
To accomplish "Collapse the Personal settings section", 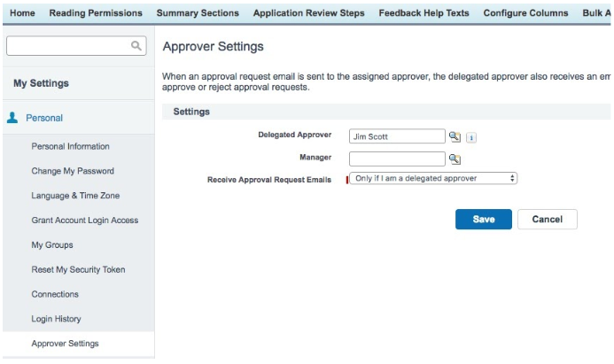I will [44, 118].
